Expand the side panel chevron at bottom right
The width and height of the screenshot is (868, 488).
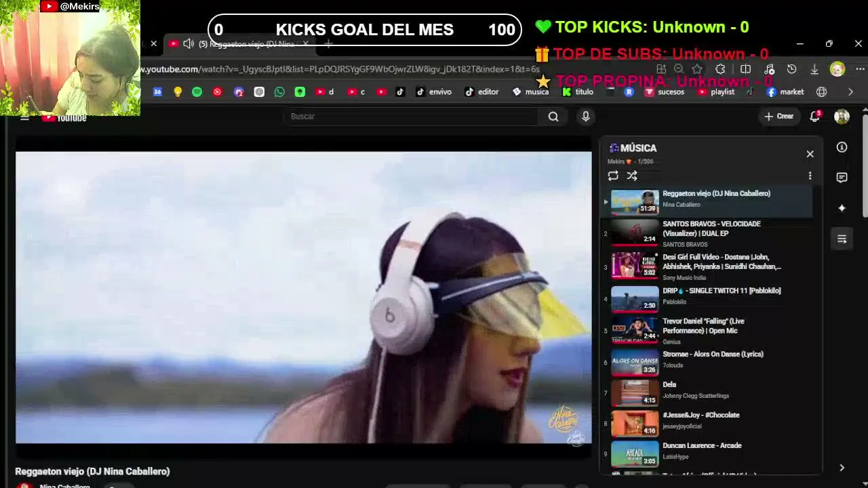click(x=842, y=468)
